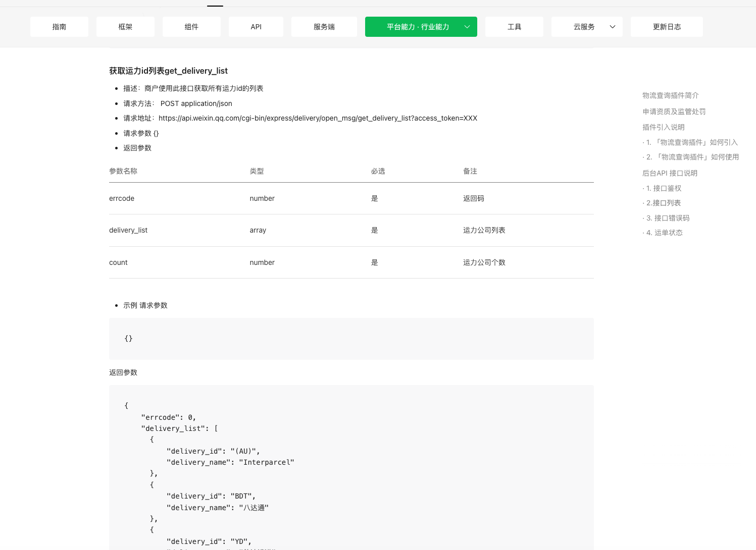This screenshot has width=756, height=550.
Task: Click the "delivery_id": "YD" line
Action: [x=209, y=541]
